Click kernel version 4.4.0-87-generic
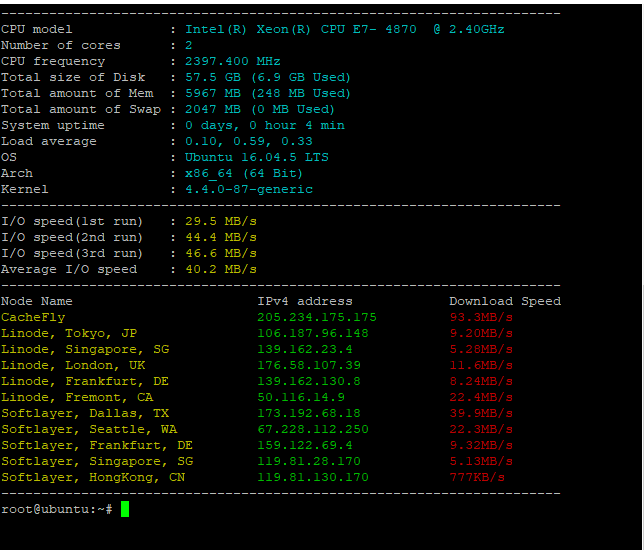644x550 pixels. [249, 189]
